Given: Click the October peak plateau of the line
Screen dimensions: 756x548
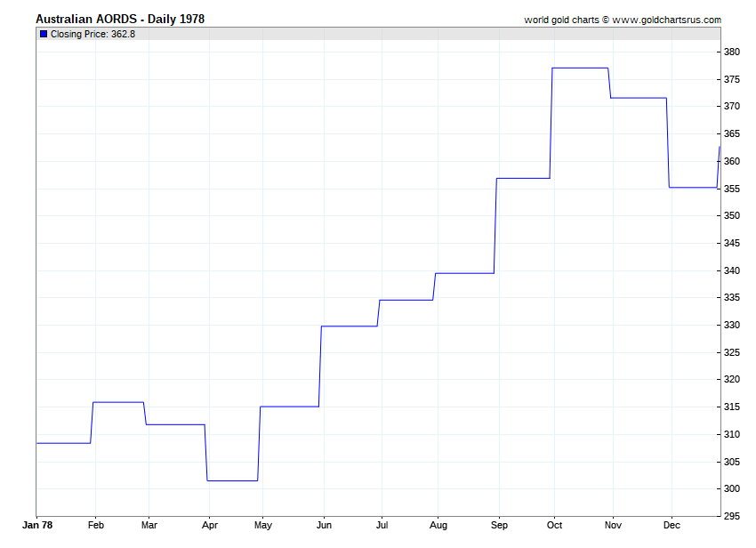Looking at the screenshot, I should pyautogui.click(x=580, y=68).
